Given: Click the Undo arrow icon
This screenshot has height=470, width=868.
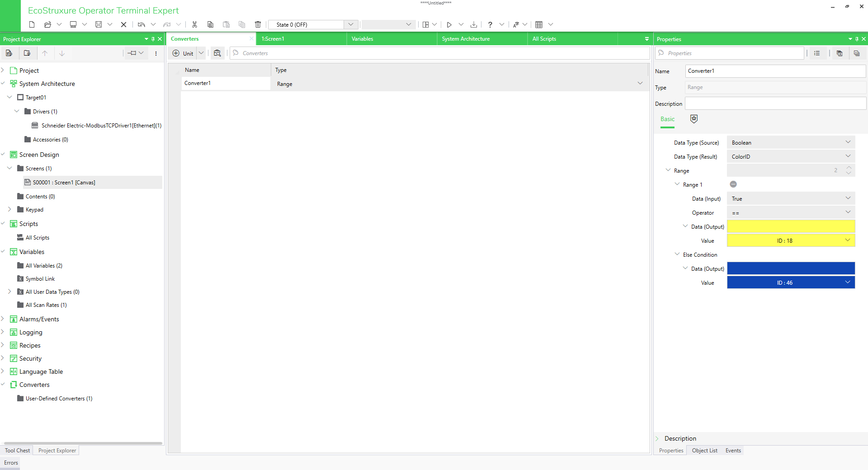Looking at the screenshot, I should point(142,24).
